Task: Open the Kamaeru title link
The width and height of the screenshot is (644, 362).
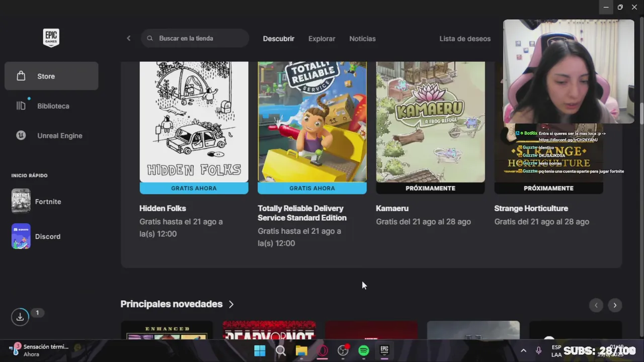Action: pos(392,208)
